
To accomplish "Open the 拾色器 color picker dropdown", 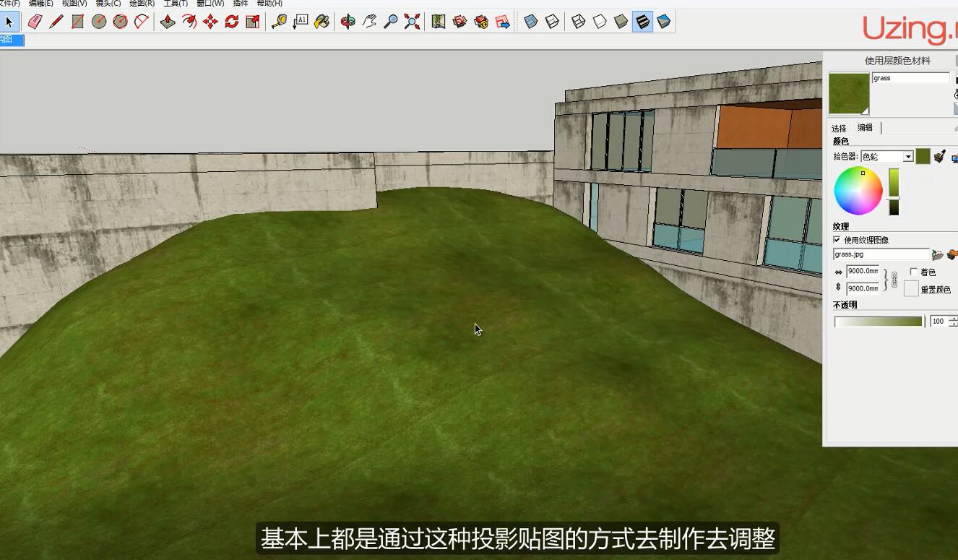I will [x=907, y=157].
